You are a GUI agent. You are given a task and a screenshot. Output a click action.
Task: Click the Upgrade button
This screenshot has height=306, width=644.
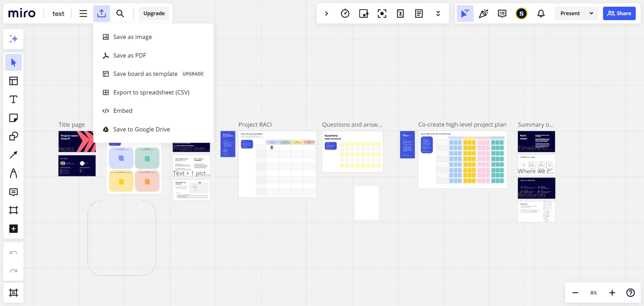[x=154, y=13]
